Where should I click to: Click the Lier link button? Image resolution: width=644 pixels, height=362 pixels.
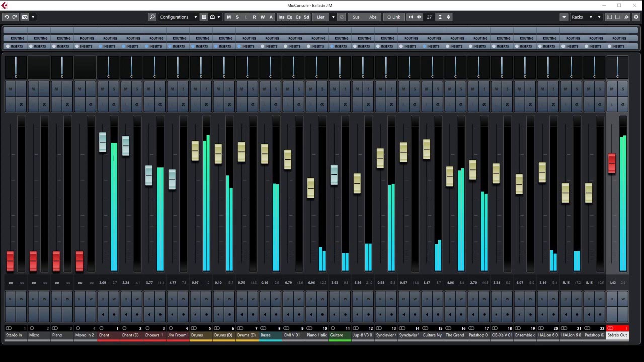[x=320, y=17]
